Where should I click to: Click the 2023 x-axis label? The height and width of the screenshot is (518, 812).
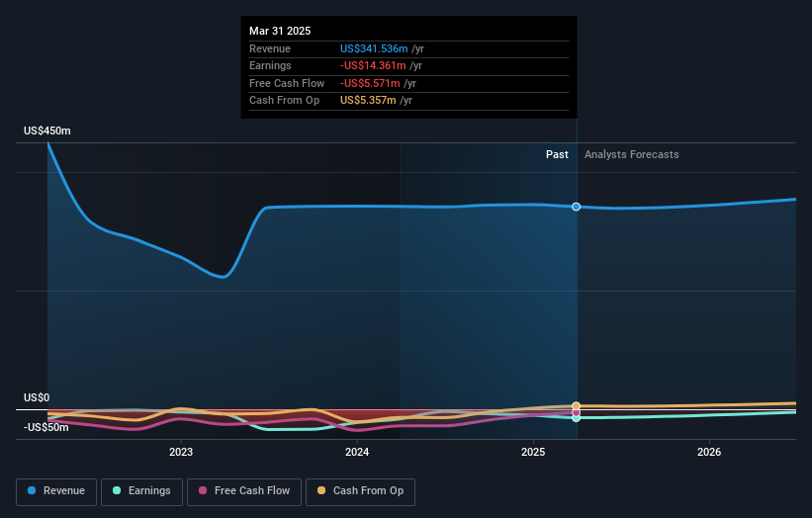181,453
